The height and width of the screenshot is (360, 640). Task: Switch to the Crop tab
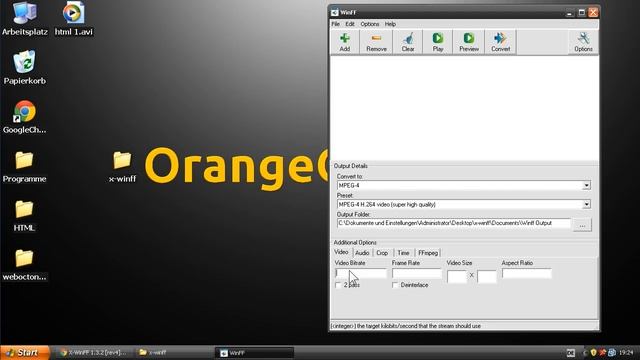382,253
